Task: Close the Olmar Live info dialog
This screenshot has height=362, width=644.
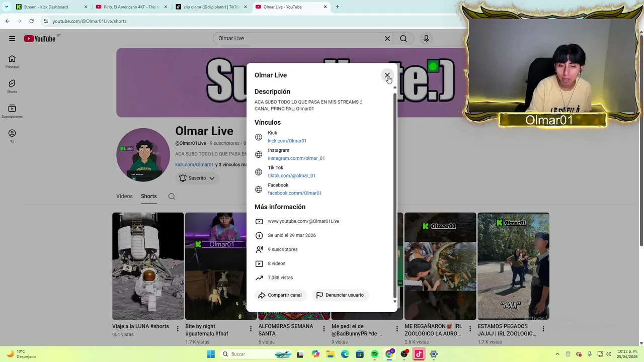Action: coord(387,75)
